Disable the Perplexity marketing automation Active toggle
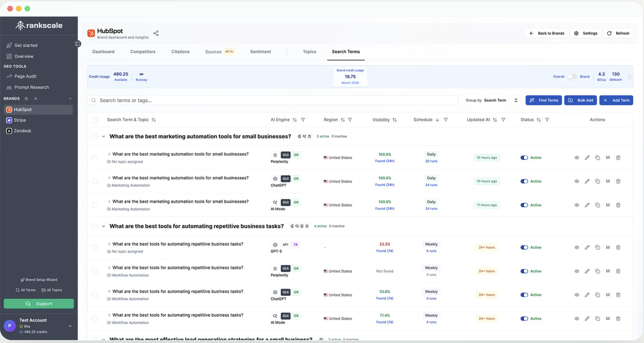 [x=524, y=158]
